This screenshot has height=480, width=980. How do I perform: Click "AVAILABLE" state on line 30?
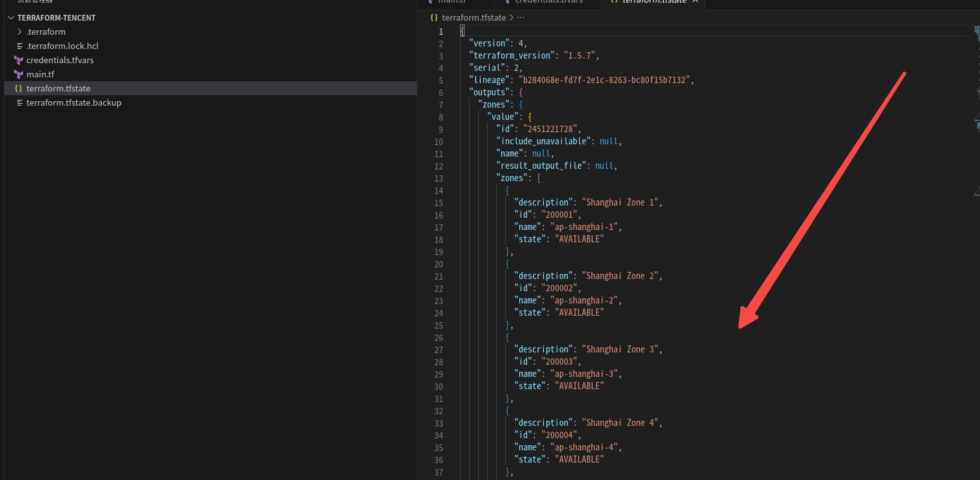579,387
